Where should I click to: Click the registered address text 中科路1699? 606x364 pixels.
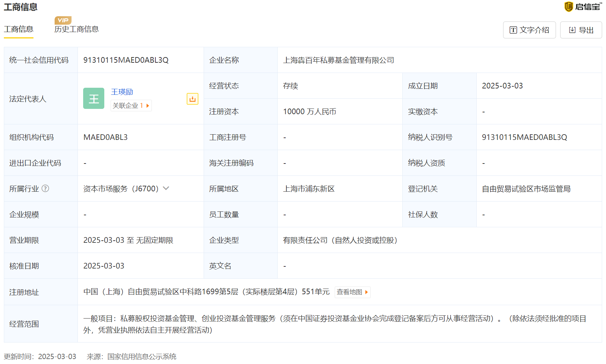point(200,292)
